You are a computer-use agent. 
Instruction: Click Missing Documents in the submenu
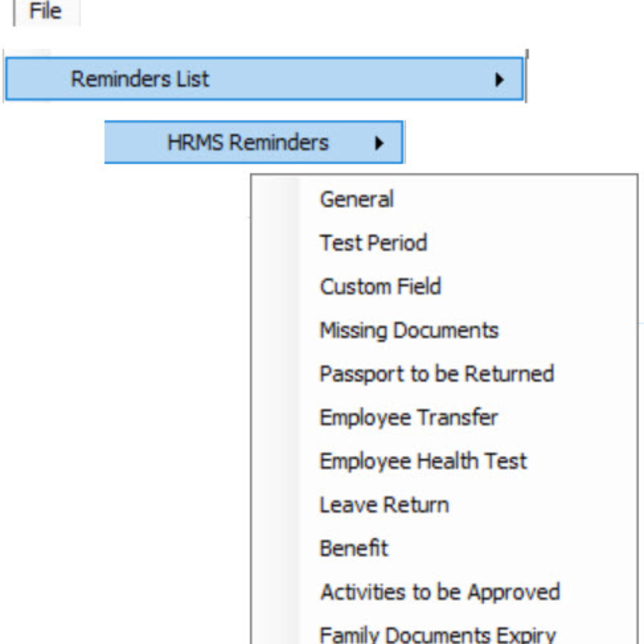(x=409, y=330)
